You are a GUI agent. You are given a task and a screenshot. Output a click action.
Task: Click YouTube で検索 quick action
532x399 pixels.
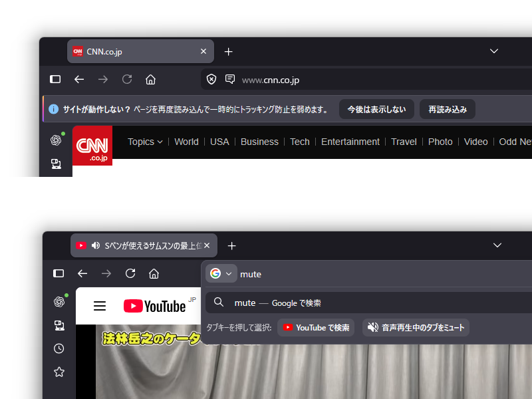(316, 327)
